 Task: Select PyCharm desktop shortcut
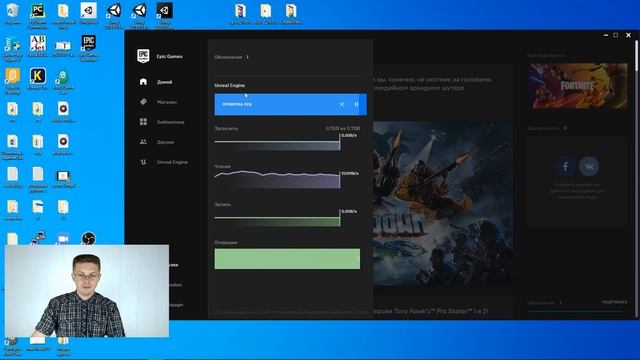pyautogui.click(x=38, y=15)
